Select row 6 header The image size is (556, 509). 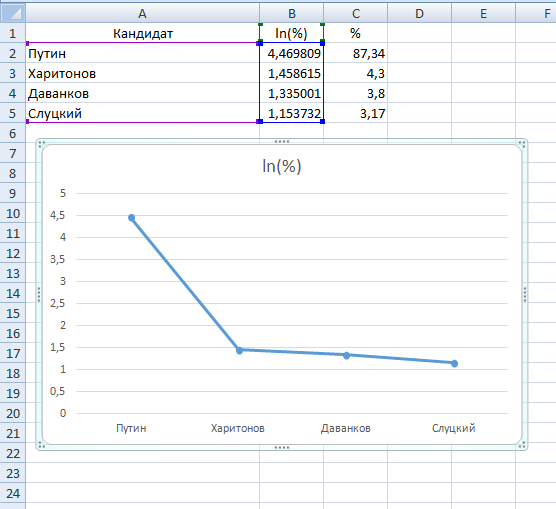(13, 133)
